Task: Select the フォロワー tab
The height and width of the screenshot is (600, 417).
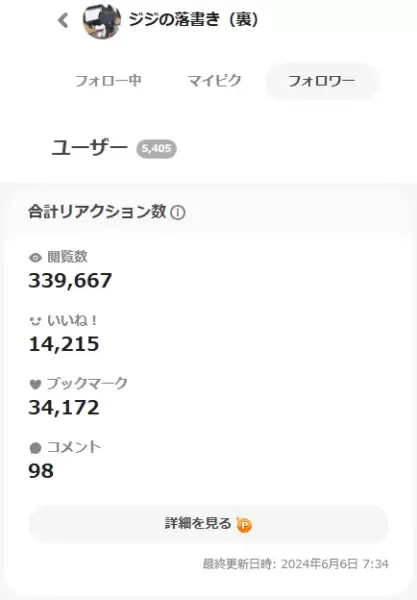Action: coord(322,81)
